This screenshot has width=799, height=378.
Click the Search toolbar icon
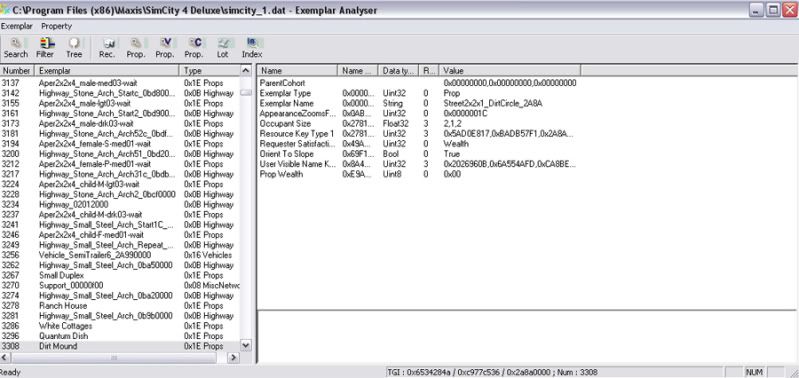(16, 48)
